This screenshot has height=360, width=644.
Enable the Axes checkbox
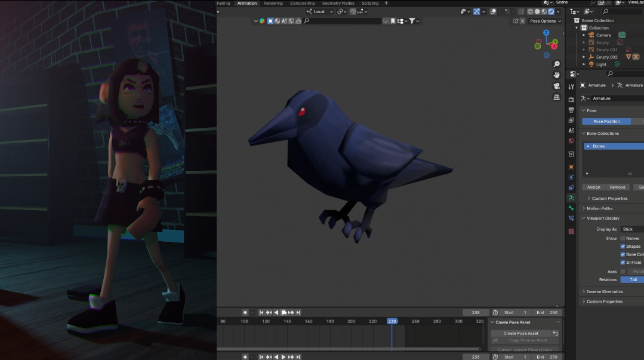pos(623,272)
